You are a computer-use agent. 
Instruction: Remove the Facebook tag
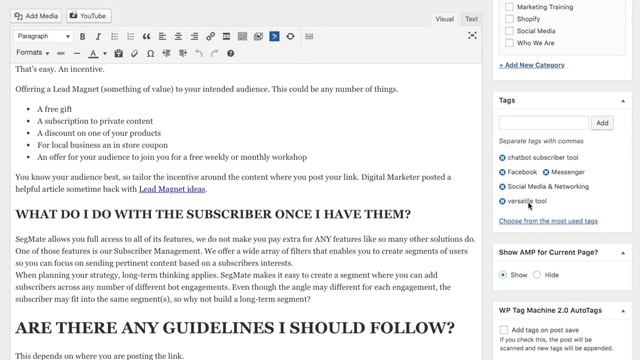(502, 172)
